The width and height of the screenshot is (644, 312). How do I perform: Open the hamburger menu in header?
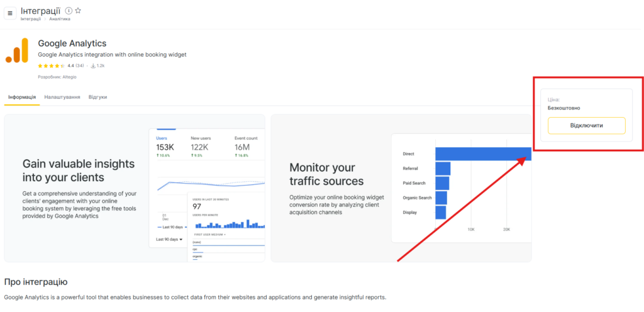pos(10,14)
